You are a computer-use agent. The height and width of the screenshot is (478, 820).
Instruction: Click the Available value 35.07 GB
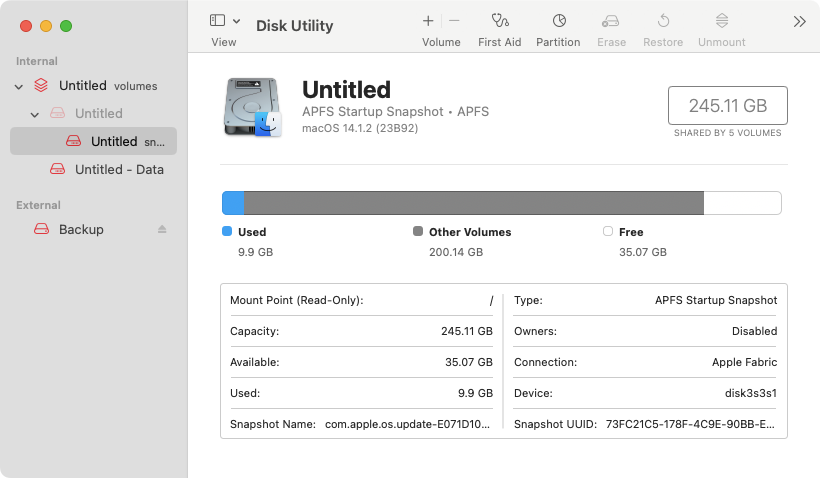[x=469, y=362]
